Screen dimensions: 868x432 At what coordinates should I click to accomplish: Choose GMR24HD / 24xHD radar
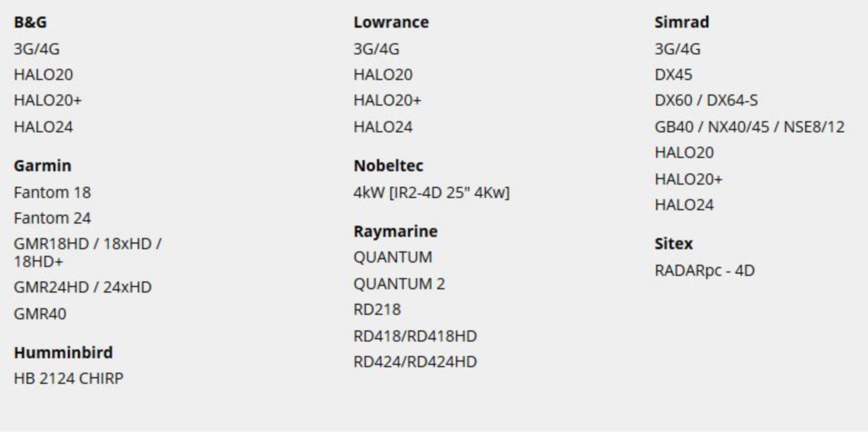tap(83, 287)
